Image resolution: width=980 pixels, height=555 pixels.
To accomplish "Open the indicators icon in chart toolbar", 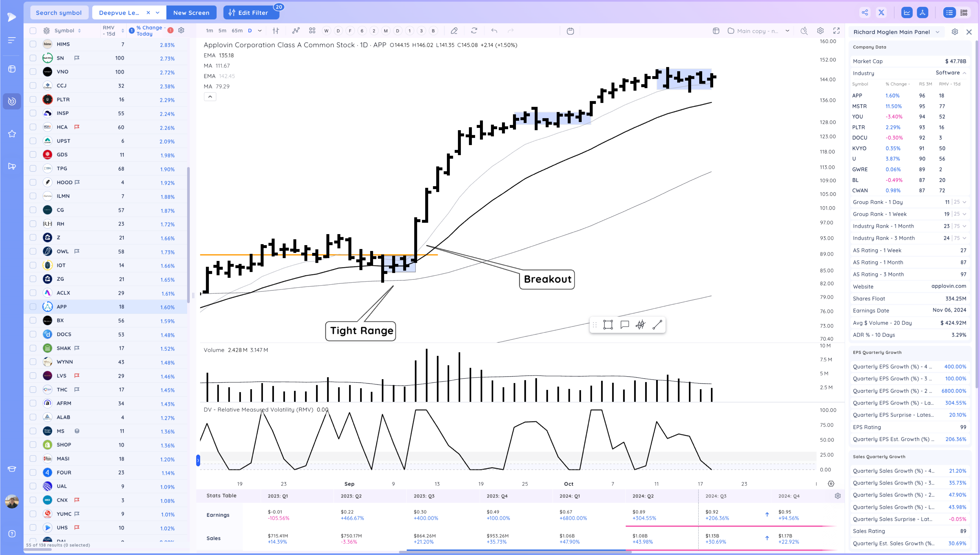I will [296, 31].
